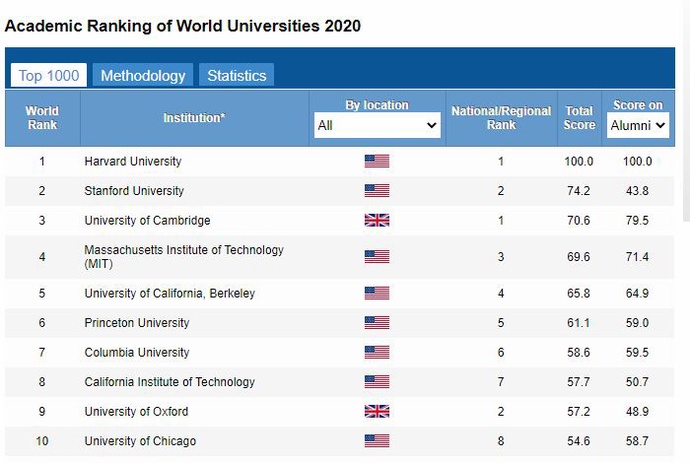
Task: Open the University of California, Berkeley link
Action: point(170,294)
